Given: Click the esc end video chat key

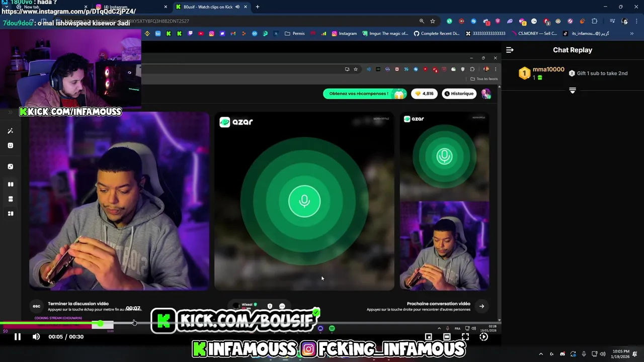Looking at the screenshot, I should coord(37,306).
